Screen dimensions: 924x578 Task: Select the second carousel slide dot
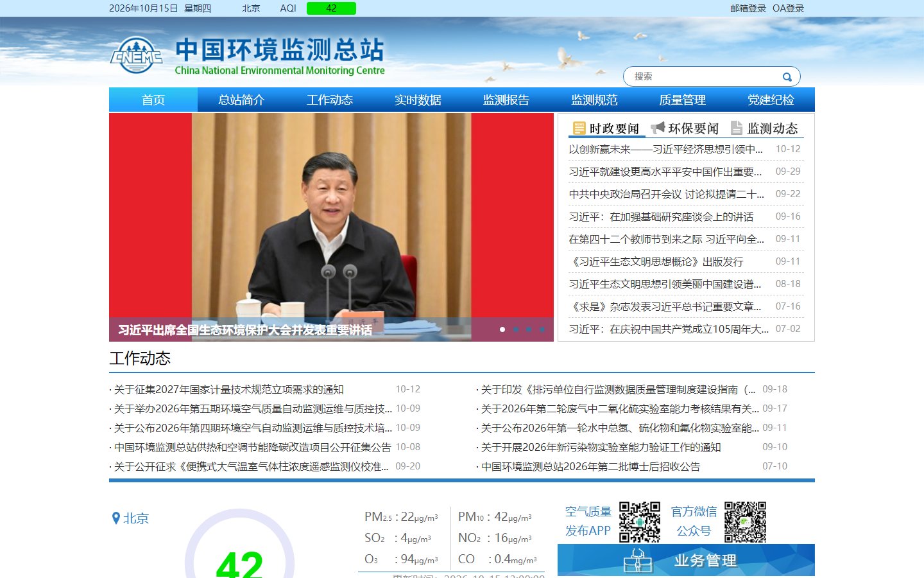(x=516, y=329)
